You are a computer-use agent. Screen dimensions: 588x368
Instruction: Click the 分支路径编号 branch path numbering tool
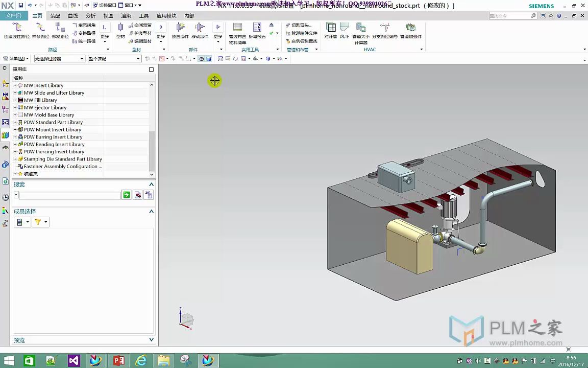385,31
